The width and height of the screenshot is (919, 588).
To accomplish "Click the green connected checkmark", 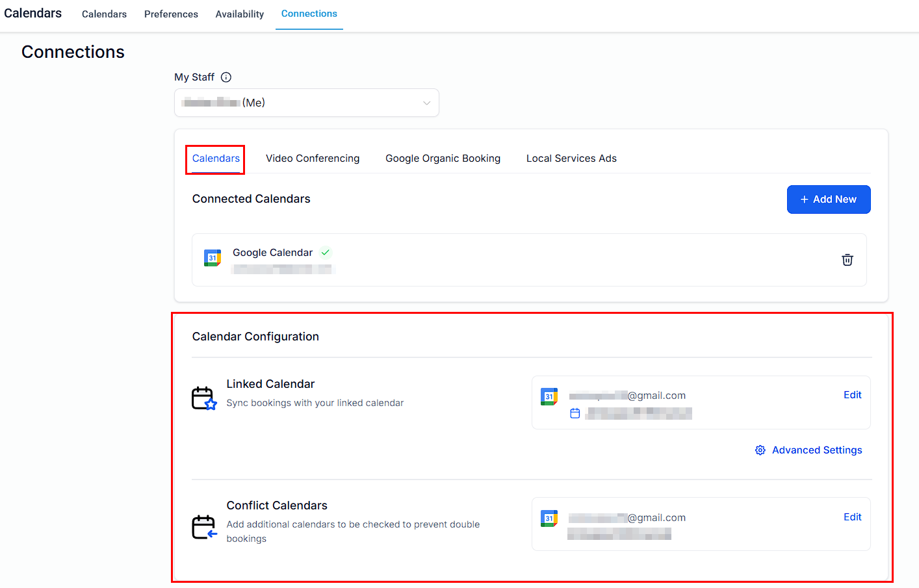I will (325, 253).
